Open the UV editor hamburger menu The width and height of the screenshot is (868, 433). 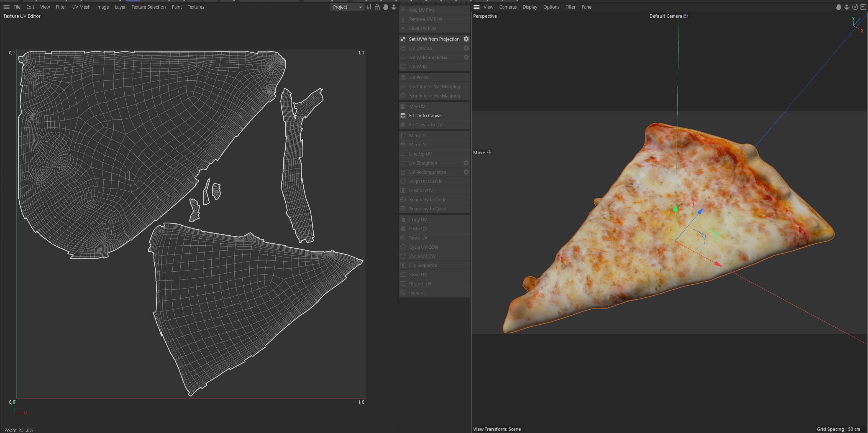tap(6, 7)
